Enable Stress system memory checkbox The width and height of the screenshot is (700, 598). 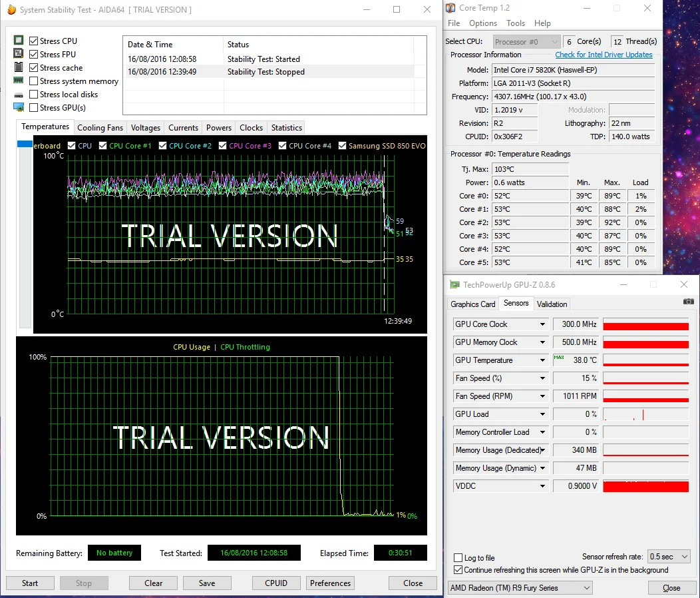click(x=33, y=81)
